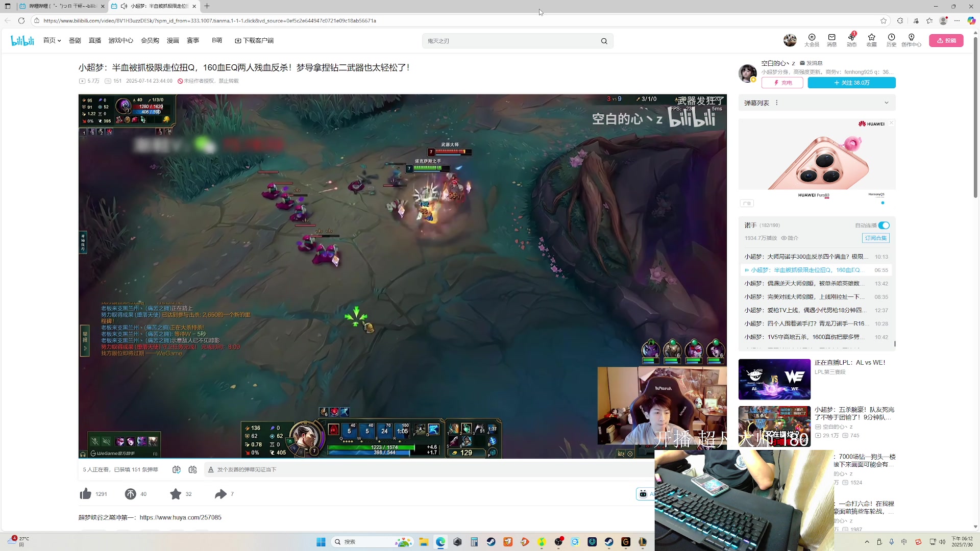This screenshot has width=980, height=551.
Task: Play episode 完美对线大师剑姬
Action: [x=816, y=296]
